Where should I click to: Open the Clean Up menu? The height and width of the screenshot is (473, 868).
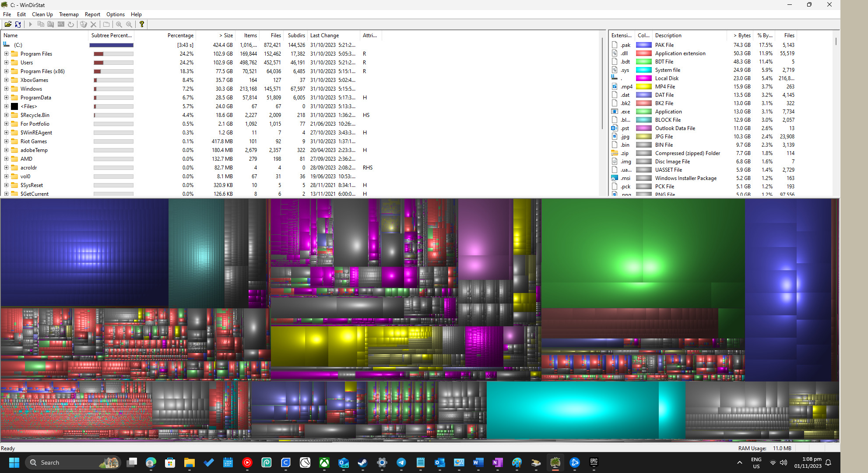click(x=42, y=14)
